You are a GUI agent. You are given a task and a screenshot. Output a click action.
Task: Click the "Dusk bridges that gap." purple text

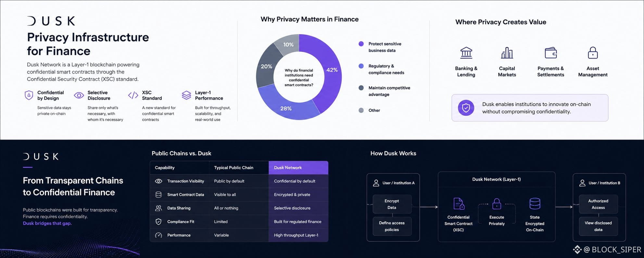(47, 224)
